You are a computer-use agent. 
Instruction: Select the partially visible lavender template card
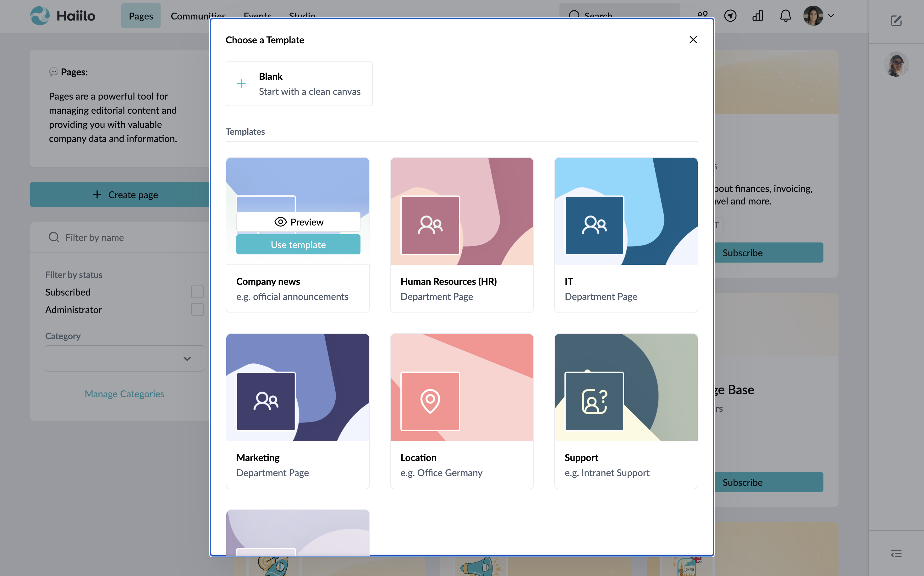coord(298,533)
